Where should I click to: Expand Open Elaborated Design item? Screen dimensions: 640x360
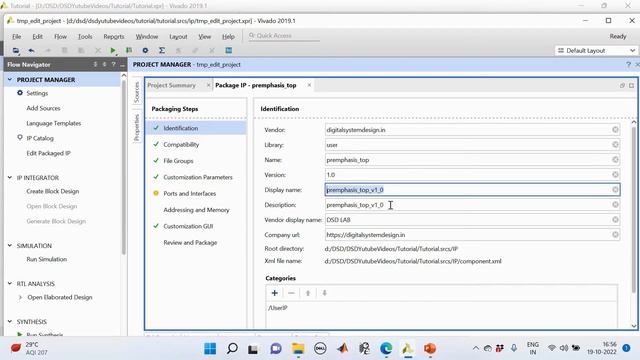click(x=20, y=297)
